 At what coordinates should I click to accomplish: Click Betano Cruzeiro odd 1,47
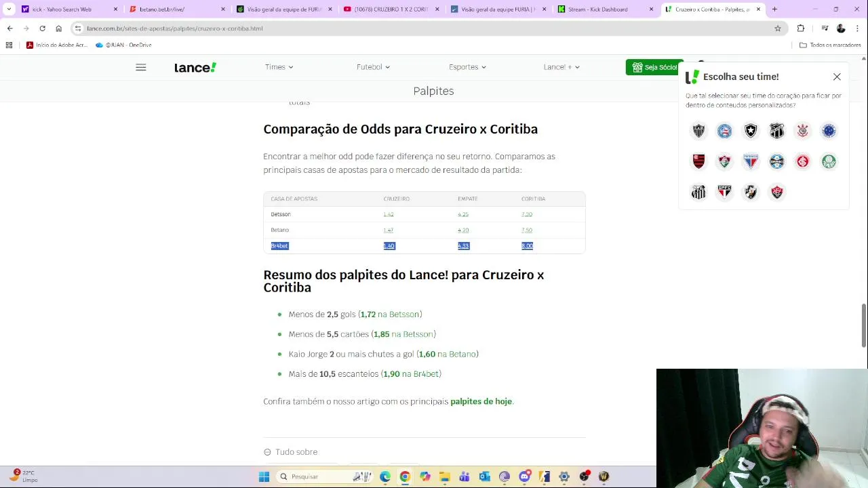pos(389,230)
